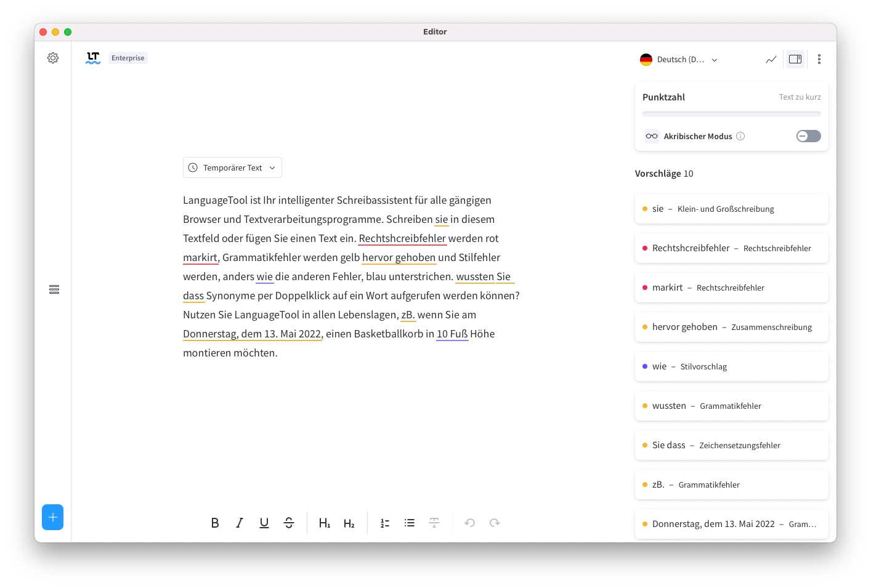The height and width of the screenshot is (588, 871).
Task: Open the 'sie' capitalization suggestion card
Action: [732, 209]
